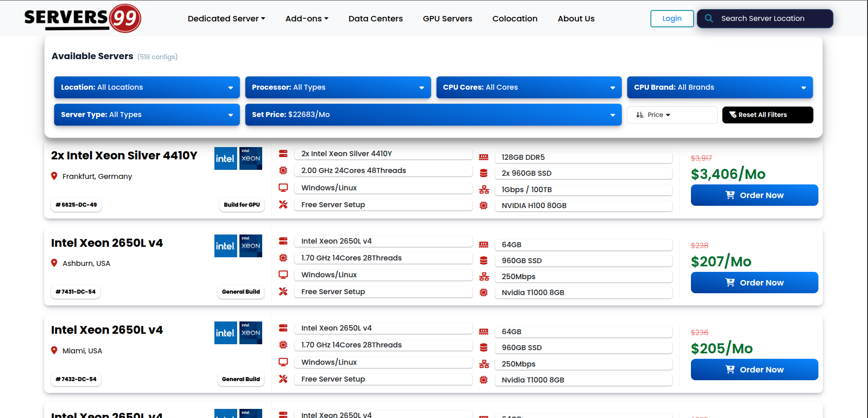Expand the CPU Cores filter dropdown
This screenshot has height=418, width=868.
click(x=528, y=87)
